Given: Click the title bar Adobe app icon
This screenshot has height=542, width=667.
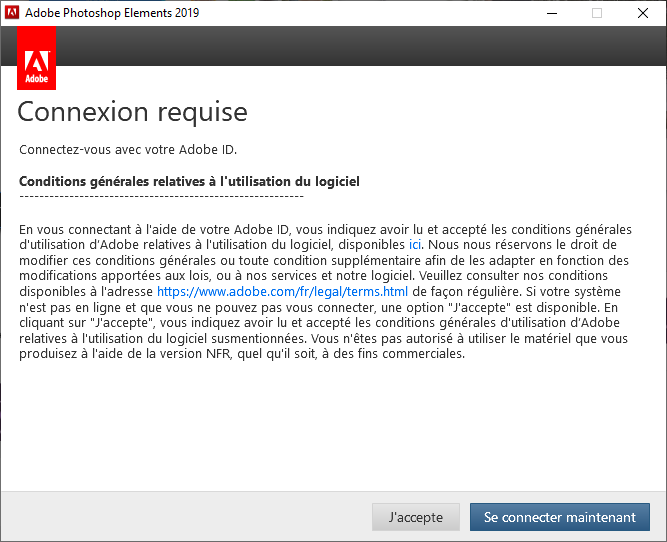Looking at the screenshot, I should click(x=13, y=13).
